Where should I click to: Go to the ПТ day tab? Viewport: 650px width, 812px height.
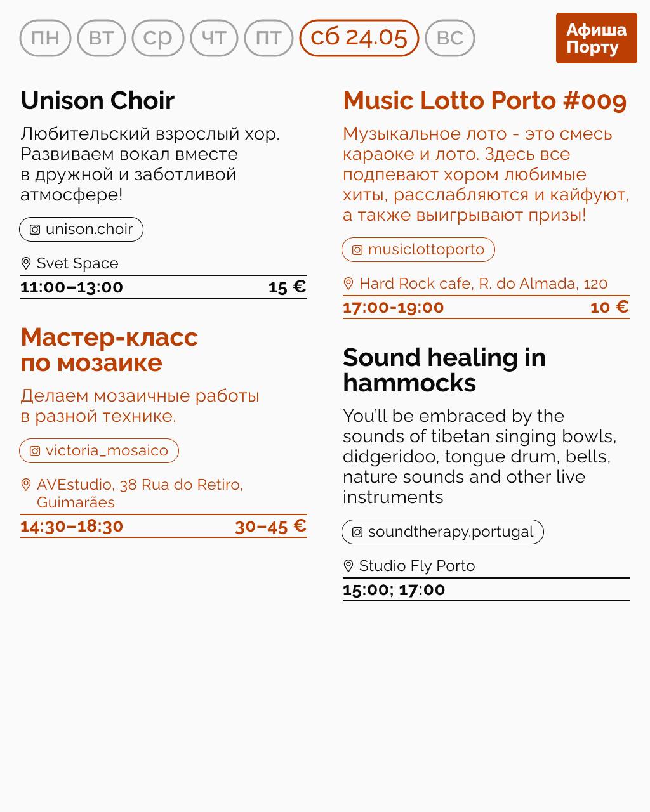(269, 38)
